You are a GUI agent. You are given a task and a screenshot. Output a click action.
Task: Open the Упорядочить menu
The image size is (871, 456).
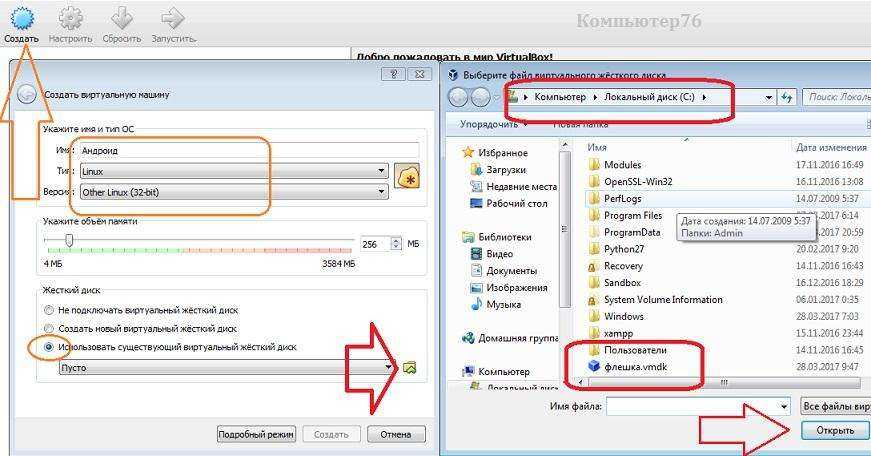[x=493, y=124]
